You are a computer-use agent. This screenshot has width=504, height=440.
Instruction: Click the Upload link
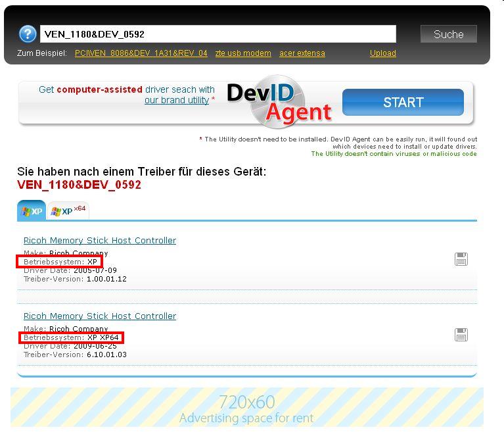point(382,53)
